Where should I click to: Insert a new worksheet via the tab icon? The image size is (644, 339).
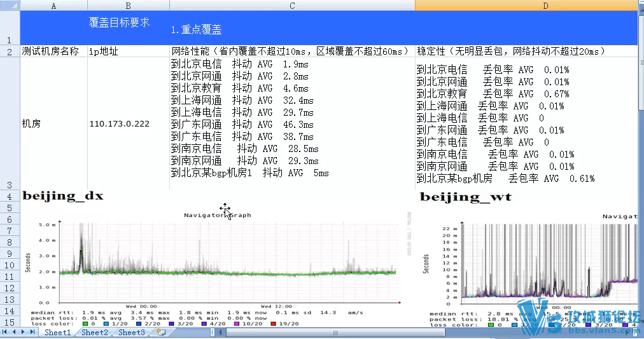[x=161, y=333]
